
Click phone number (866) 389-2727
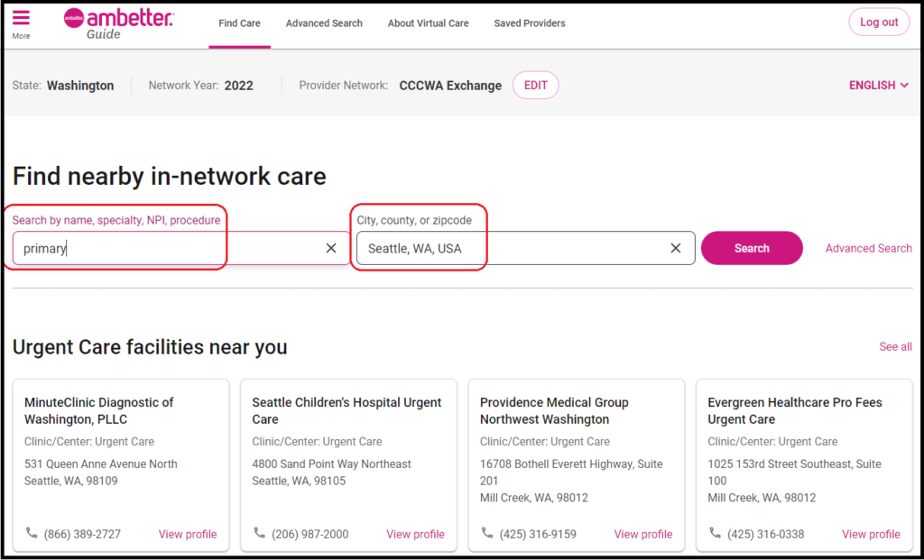[82, 534]
